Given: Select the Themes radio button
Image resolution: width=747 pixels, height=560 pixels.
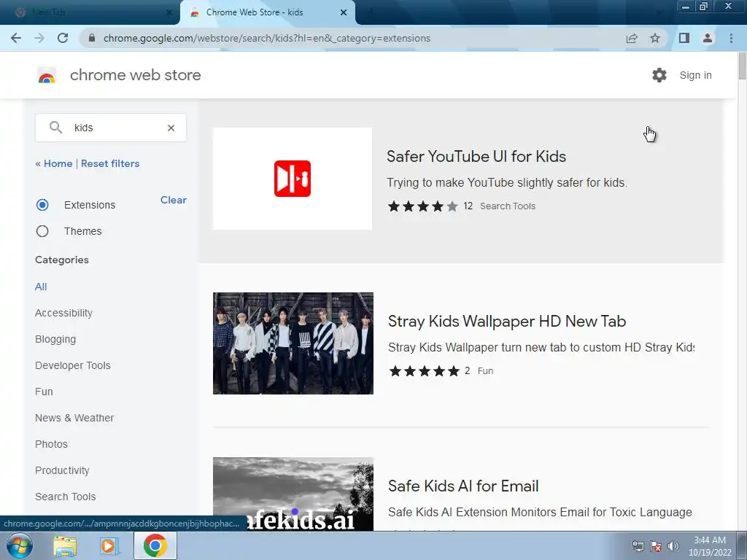Looking at the screenshot, I should pyautogui.click(x=42, y=231).
